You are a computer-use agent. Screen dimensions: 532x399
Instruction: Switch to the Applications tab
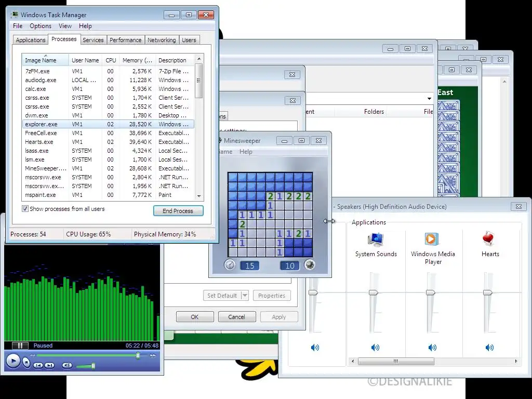31,40
